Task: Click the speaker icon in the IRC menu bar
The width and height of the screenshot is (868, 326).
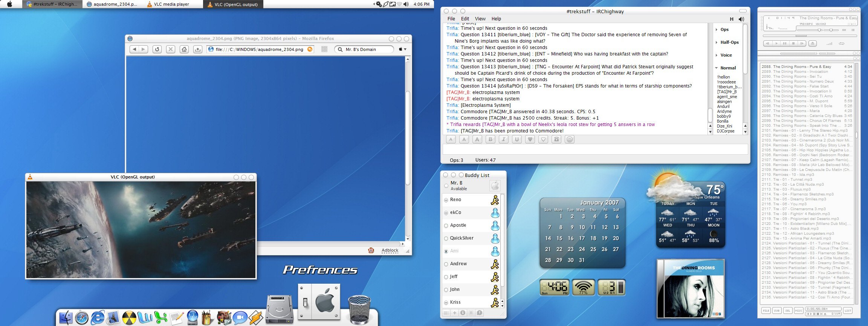Action: pyautogui.click(x=741, y=19)
